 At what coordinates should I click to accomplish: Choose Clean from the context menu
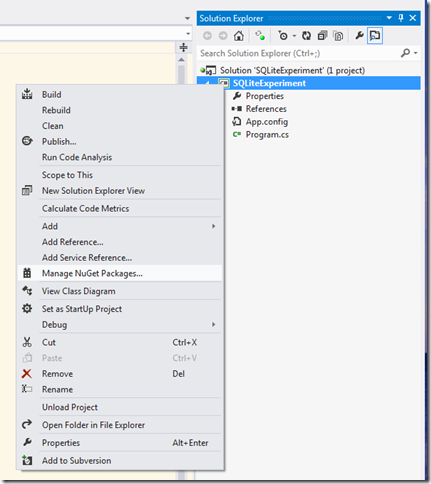(120, 126)
